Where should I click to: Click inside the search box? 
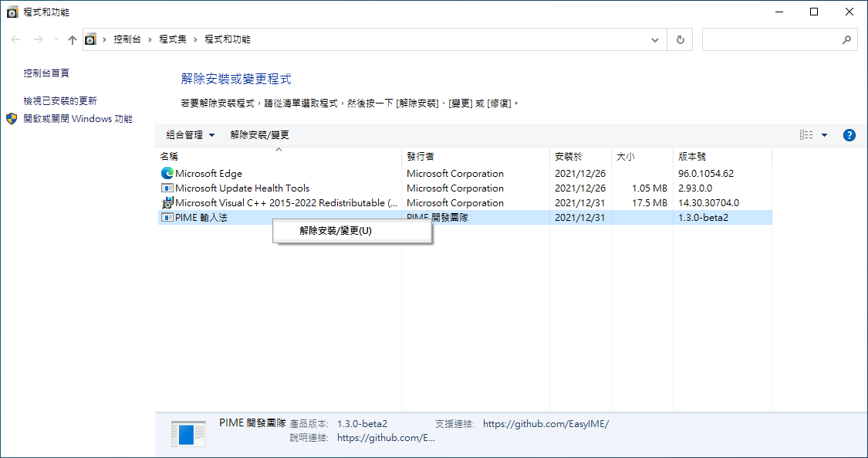coord(772,39)
